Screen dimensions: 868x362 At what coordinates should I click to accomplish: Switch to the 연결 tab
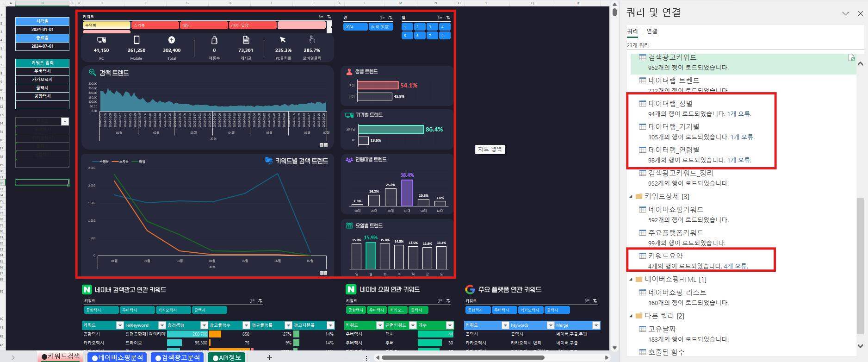click(x=651, y=31)
